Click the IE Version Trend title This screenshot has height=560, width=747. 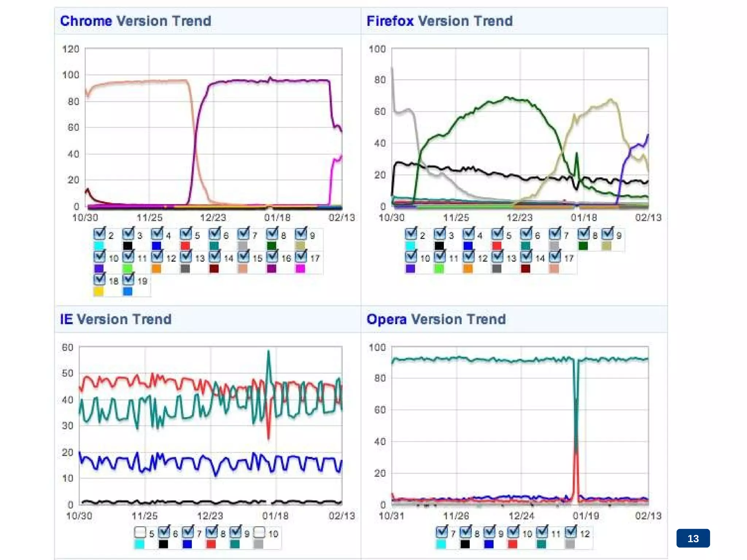[116, 319]
